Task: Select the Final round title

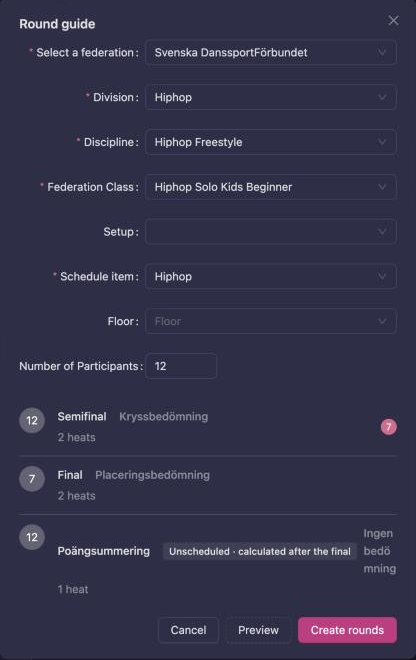Action: tap(70, 475)
